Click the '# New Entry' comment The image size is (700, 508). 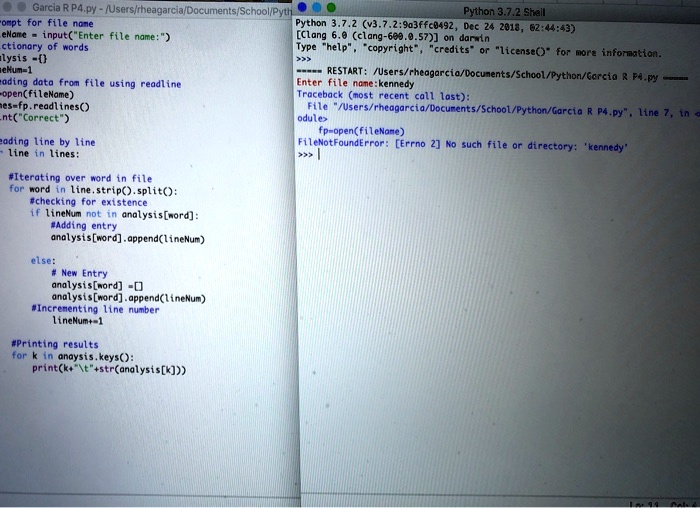click(79, 273)
